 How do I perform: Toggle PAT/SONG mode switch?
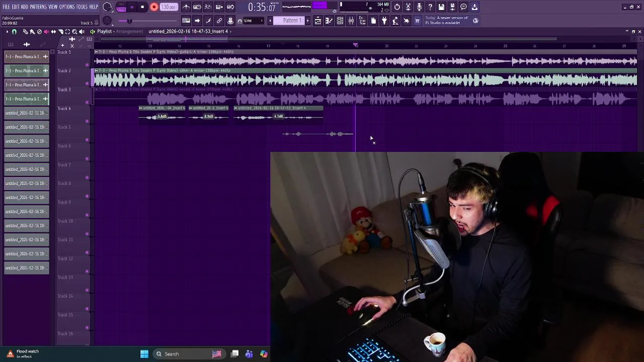pos(121,7)
